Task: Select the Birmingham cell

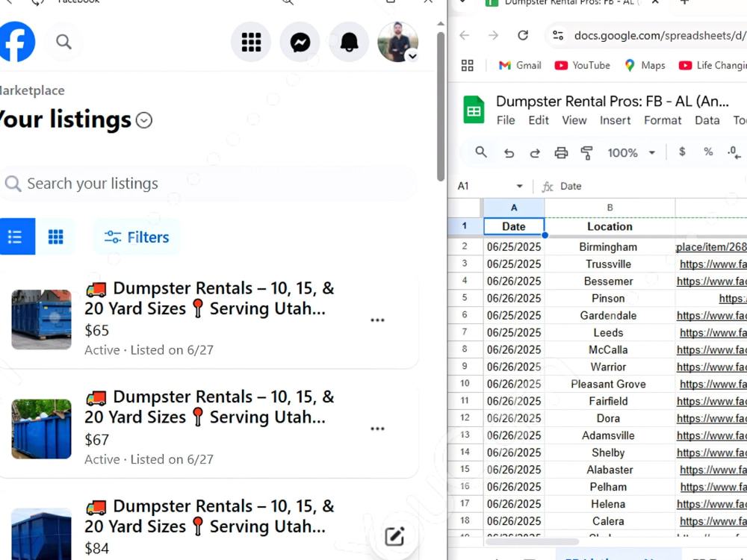Action: (x=610, y=246)
